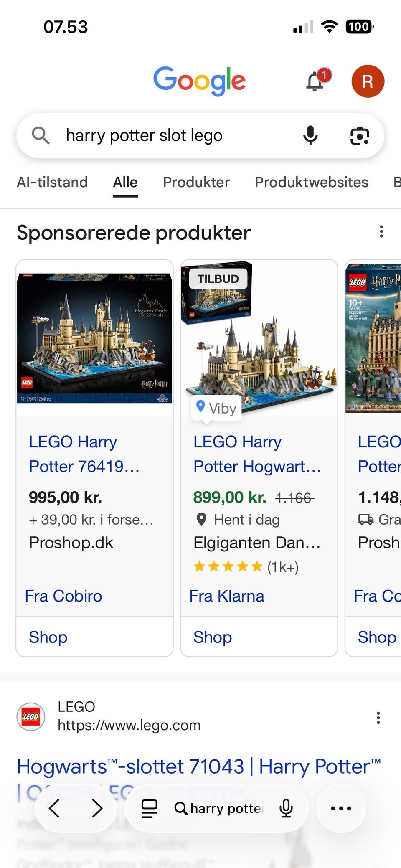Viewport: 401px width, 868px height.
Task: Tap the search field with harry potter slot lego
Action: pos(167,135)
